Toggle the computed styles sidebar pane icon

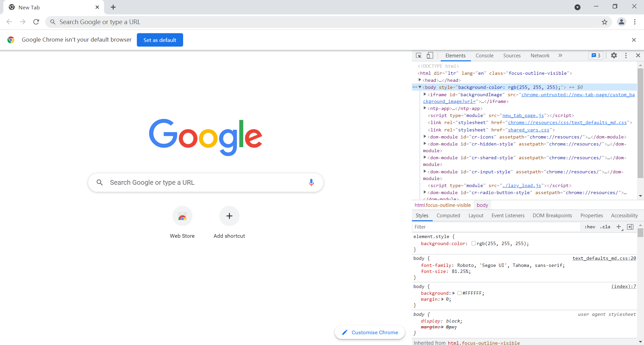tap(630, 227)
